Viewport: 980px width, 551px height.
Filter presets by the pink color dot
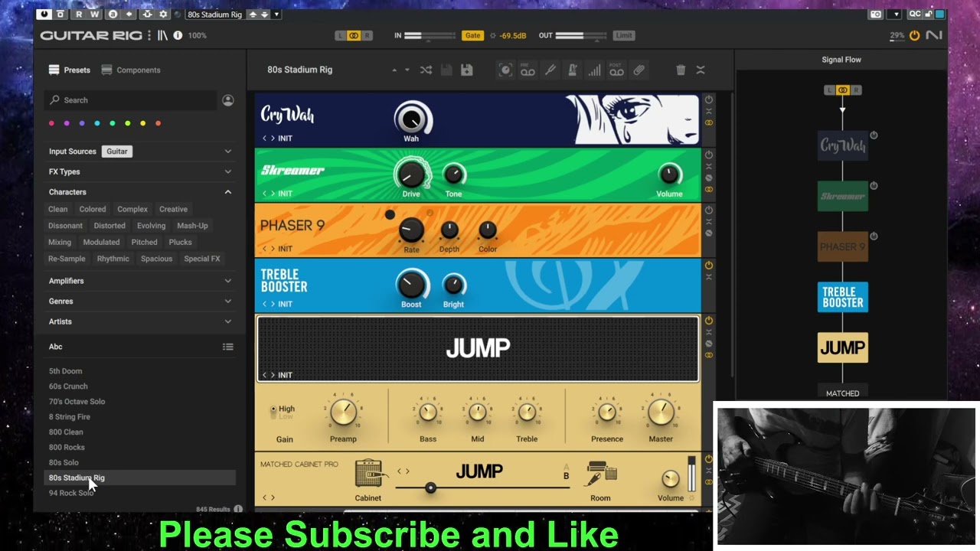pos(51,123)
